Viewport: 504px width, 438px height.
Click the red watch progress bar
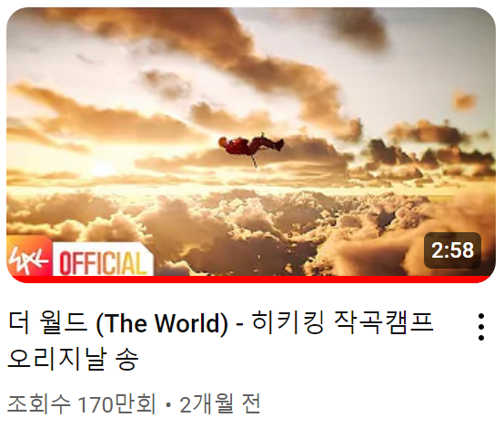(x=251, y=280)
